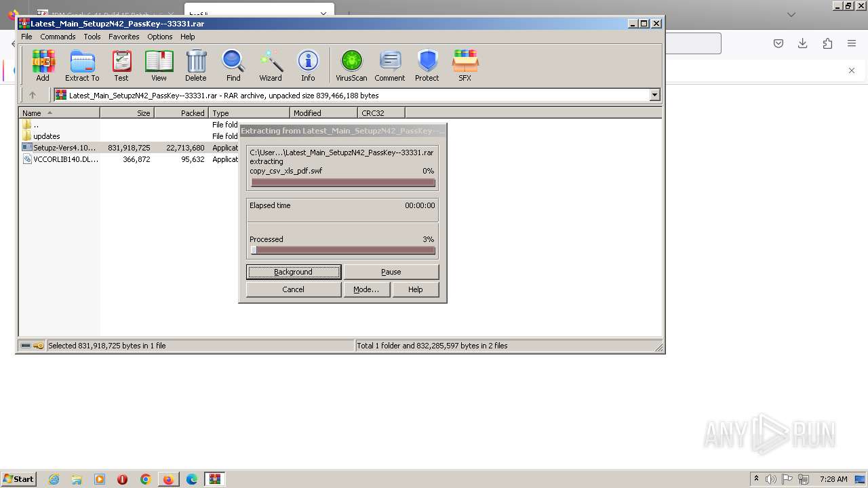Open the Firefox downloads icon
868x488 pixels.
point(802,43)
